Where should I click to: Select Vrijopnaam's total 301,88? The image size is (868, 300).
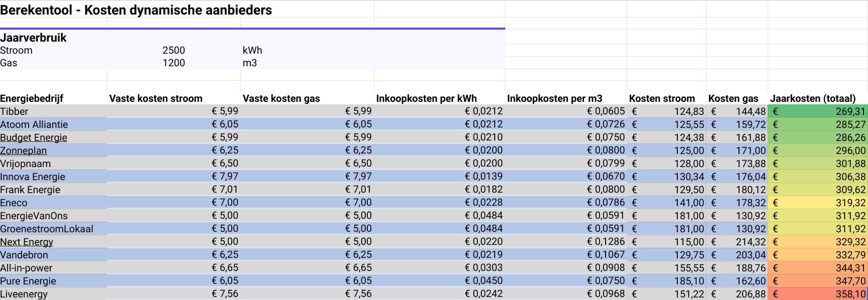point(818,164)
